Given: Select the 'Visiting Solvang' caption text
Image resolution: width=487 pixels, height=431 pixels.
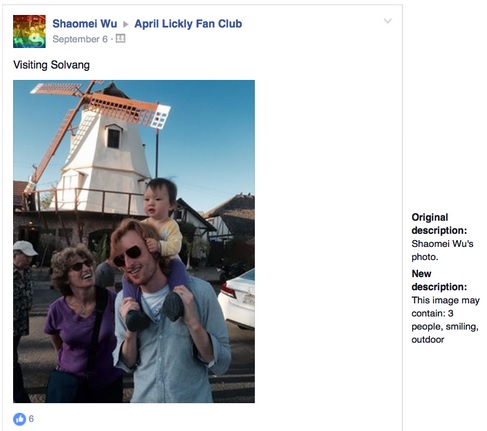Looking at the screenshot, I should (x=51, y=65).
